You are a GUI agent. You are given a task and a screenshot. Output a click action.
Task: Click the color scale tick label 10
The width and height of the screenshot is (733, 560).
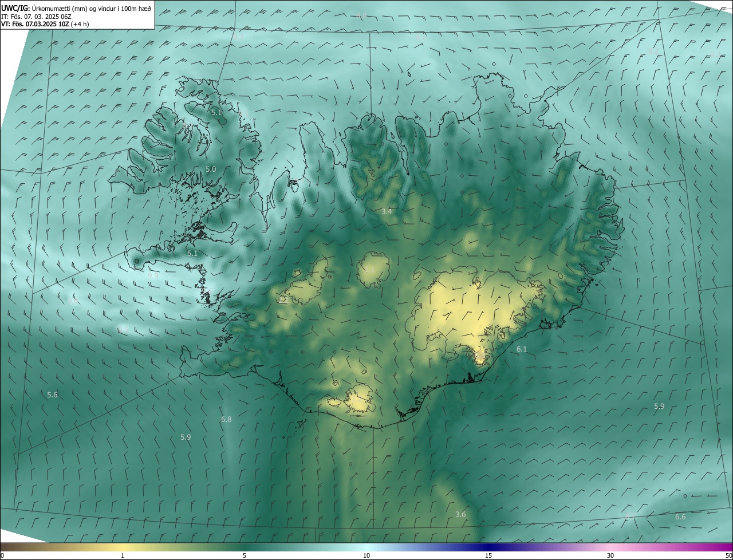click(366, 555)
